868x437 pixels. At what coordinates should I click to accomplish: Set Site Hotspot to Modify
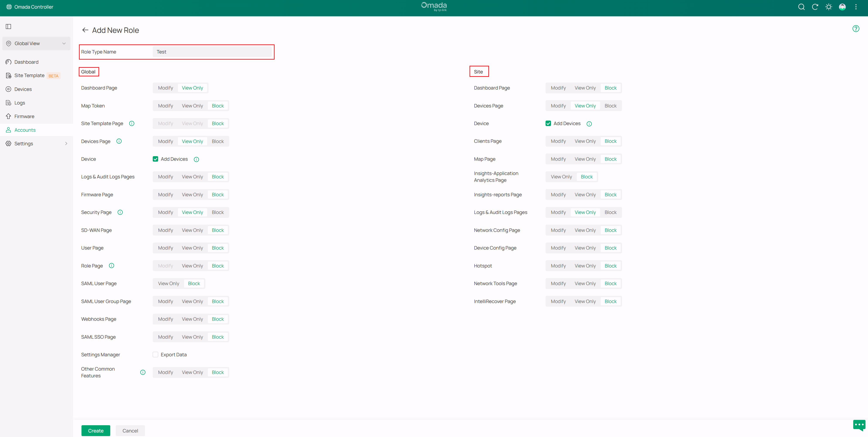click(x=558, y=266)
